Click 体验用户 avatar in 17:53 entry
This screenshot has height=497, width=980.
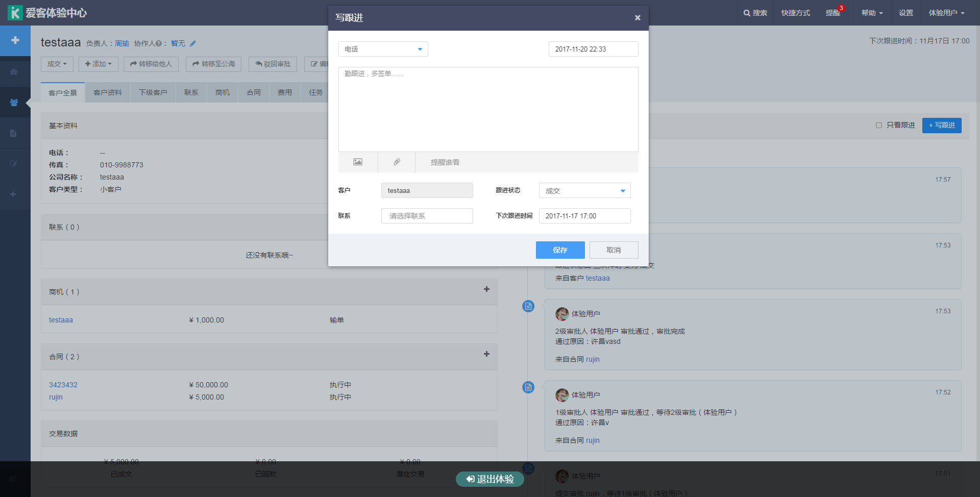(562, 314)
